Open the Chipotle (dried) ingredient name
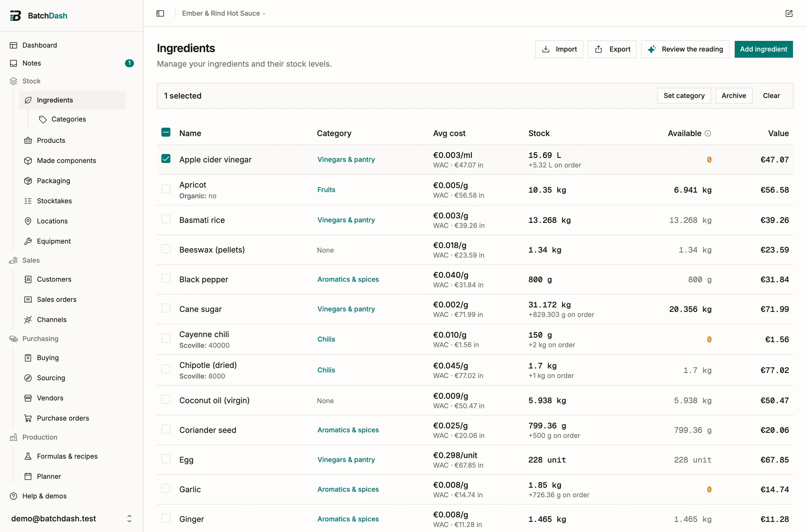 coord(208,365)
